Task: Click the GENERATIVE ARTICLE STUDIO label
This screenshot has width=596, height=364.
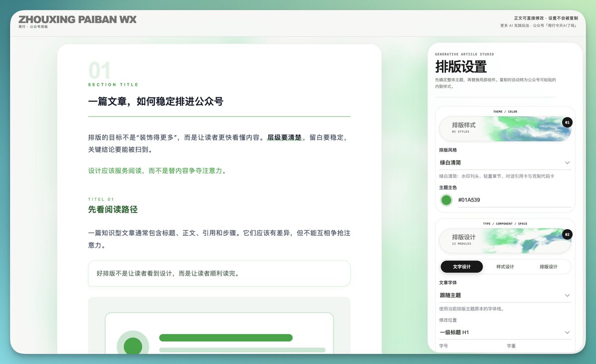Action: tap(464, 54)
